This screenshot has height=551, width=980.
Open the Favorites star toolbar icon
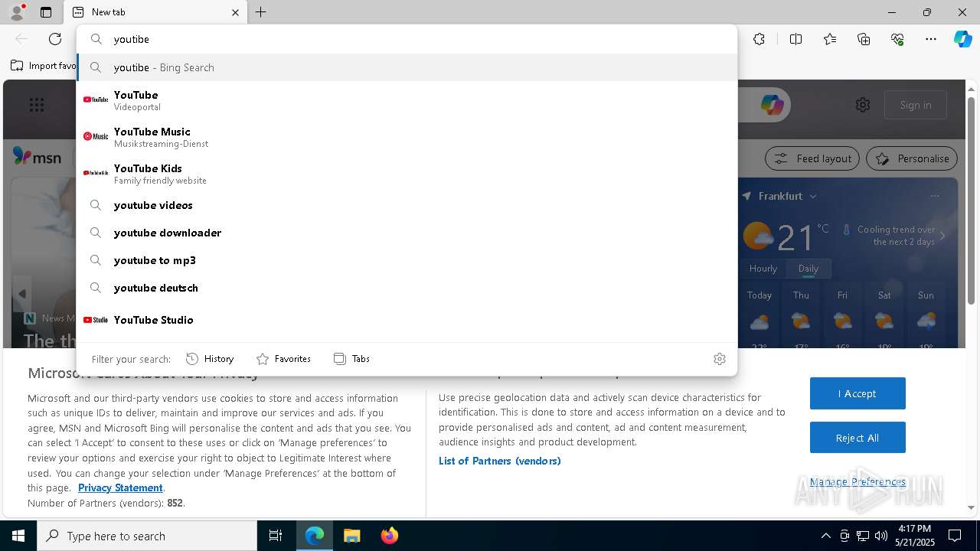[830, 39]
